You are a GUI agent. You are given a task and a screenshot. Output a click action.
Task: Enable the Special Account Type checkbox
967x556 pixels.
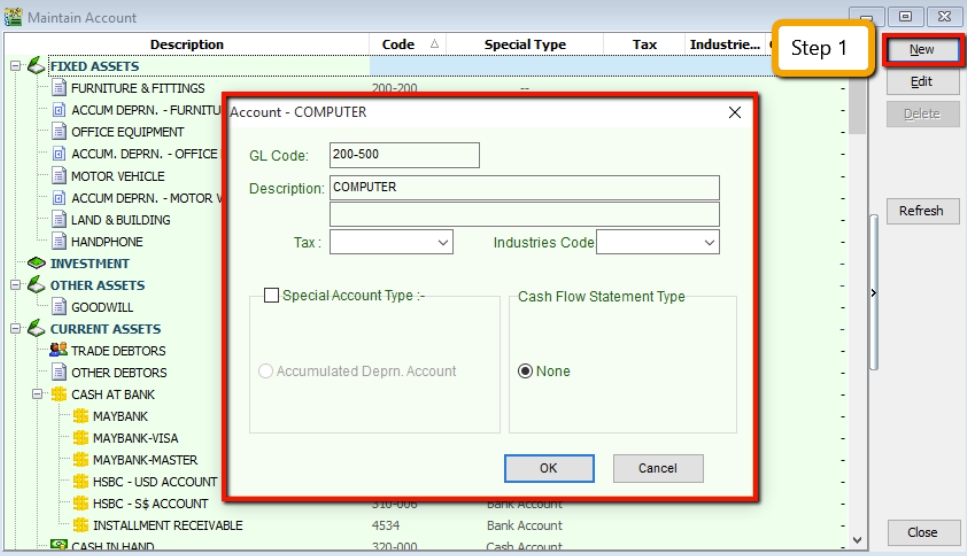tap(271, 296)
